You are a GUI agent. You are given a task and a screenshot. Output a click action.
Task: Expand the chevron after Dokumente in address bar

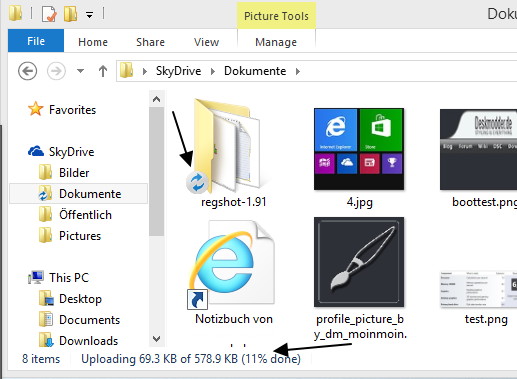click(x=298, y=71)
